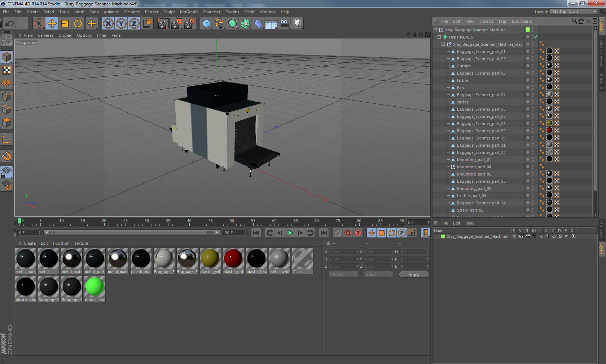Collapse the HyperNURBS tree node
This screenshot has height=364, width=606.
pos(439,37)
